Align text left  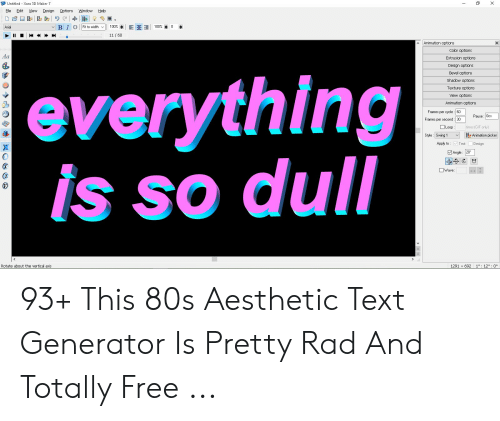click(x=131, y=27)
